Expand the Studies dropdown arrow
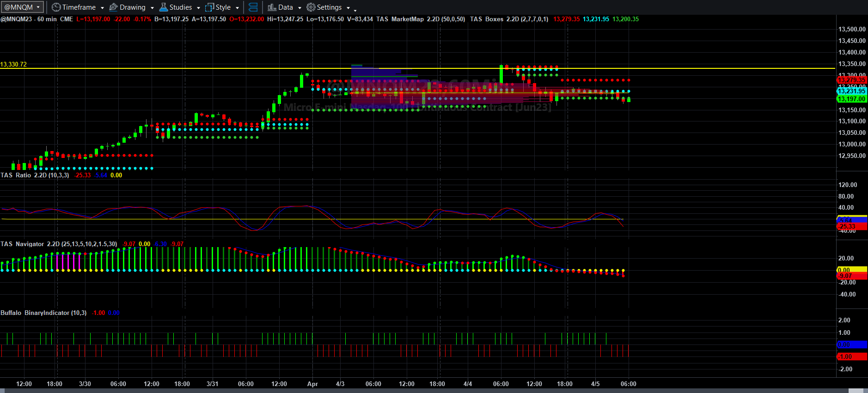This screenshot has height=393, width=868. click(198, 8)
